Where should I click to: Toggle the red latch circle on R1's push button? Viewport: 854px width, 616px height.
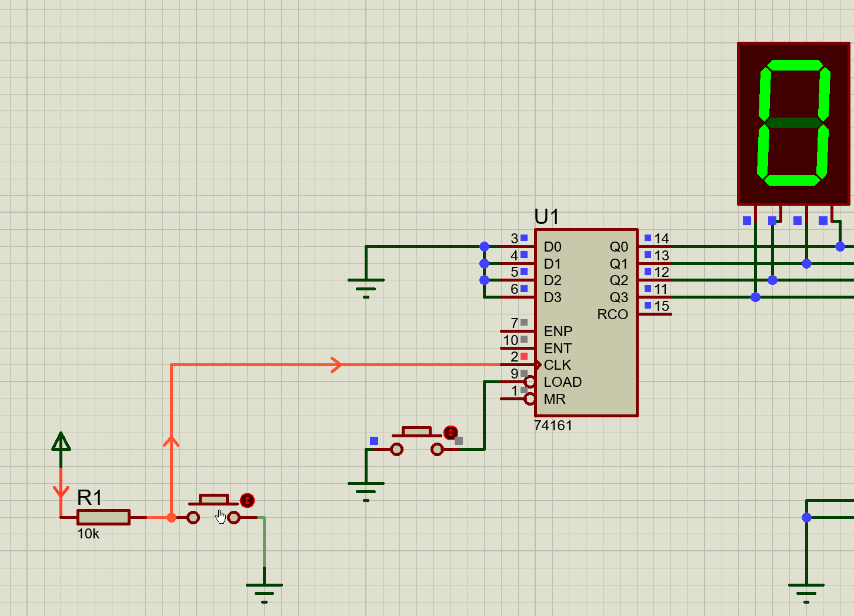(x=248, y=500)
